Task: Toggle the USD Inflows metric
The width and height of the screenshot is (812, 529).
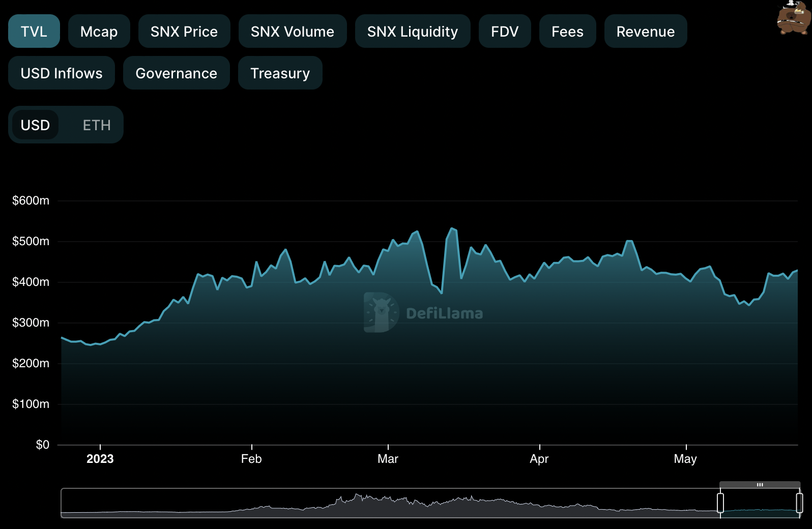Action: click(62, 73)
